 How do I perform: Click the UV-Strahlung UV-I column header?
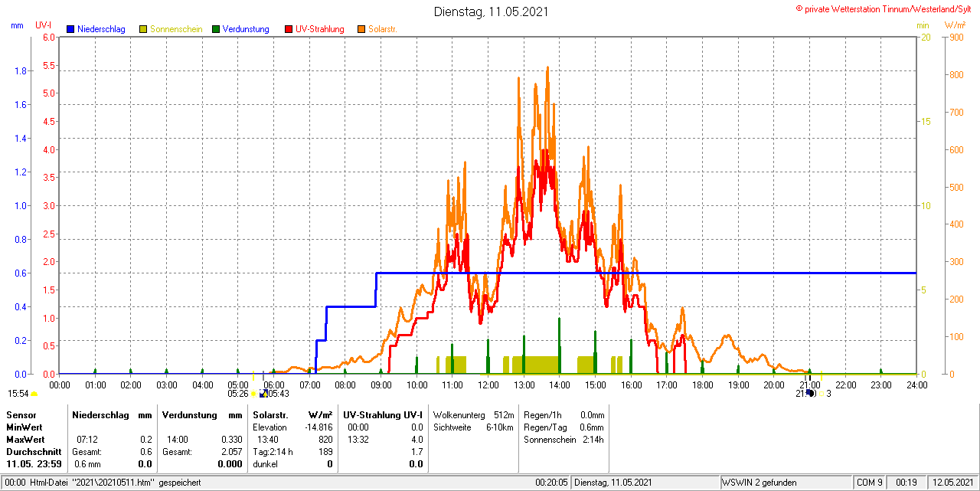coord(383,414)
